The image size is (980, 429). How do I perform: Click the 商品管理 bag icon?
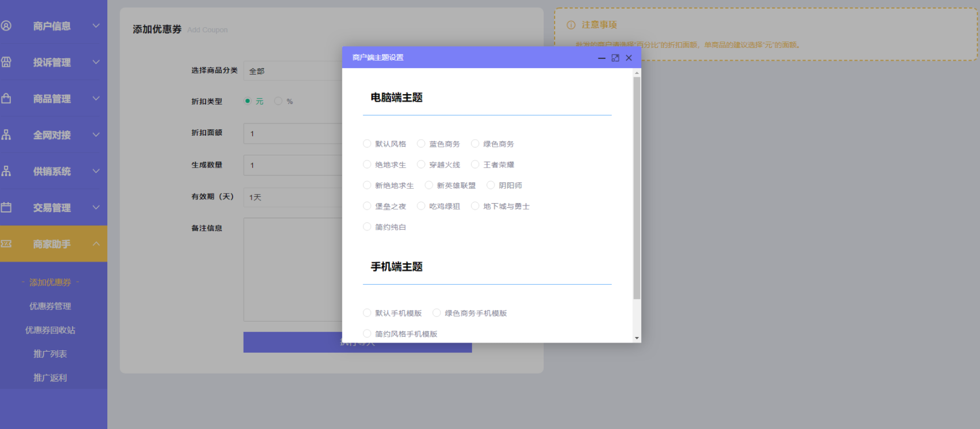6,99
